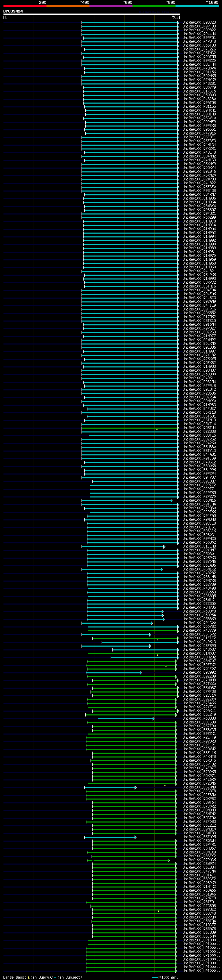Select hit label UniRef100_P61946

click(x=199, y=894)
